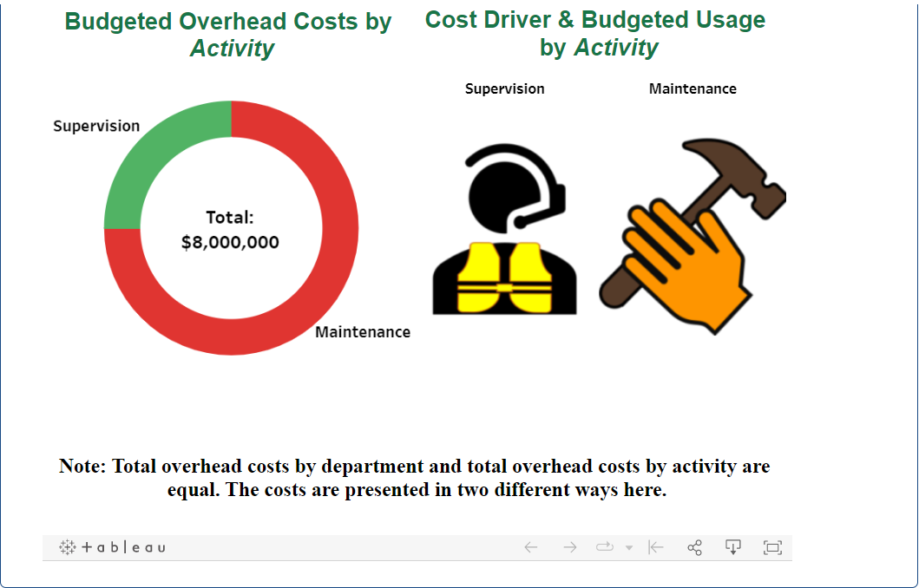Viewport: 919px width, 588px height.
Task: Click the download icon
Action: tap(733, 547)
